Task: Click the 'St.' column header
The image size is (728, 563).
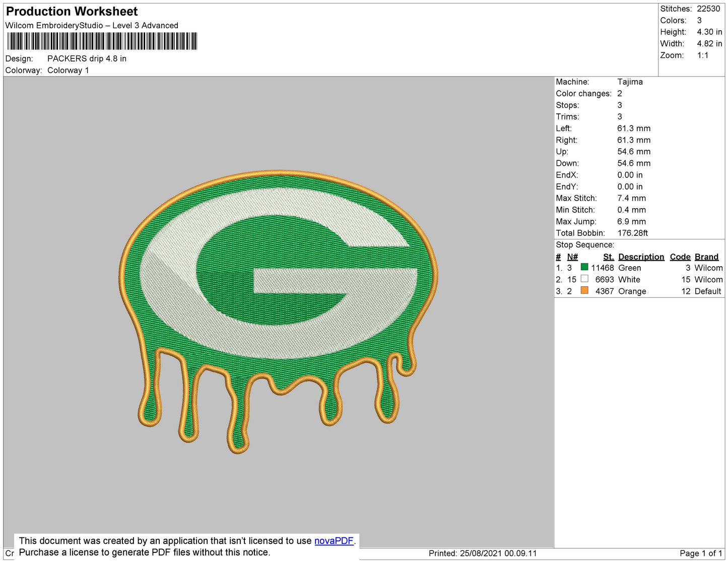Action: (x=609, y=257)
